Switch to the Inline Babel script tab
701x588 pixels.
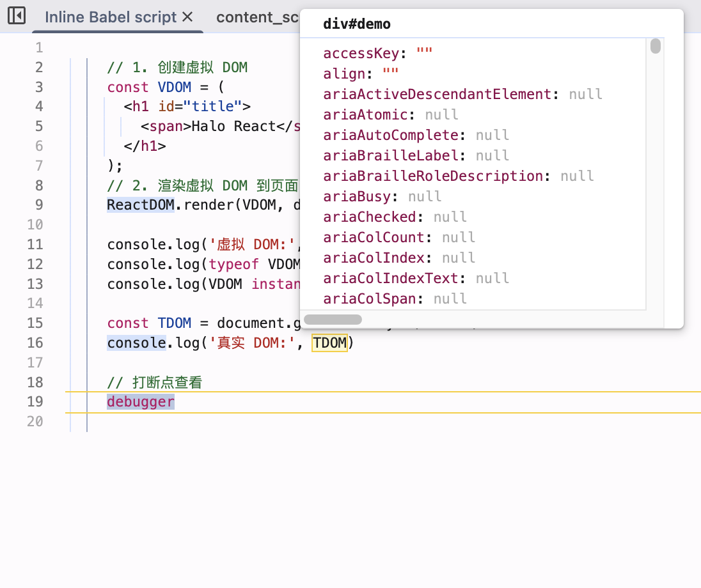110,17
